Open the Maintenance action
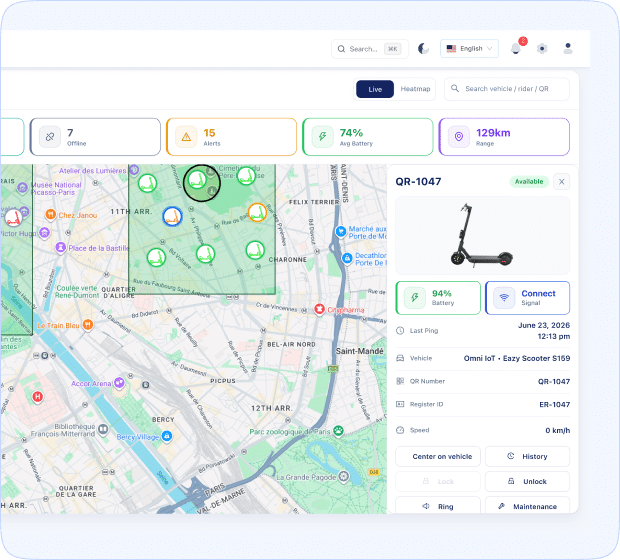620x560 pixels. click(x=527, y=506)
